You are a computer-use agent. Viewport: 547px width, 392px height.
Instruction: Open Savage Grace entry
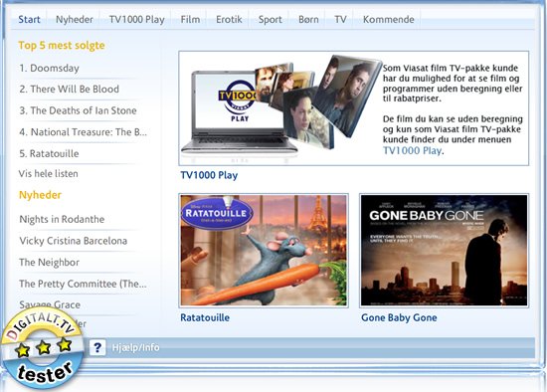coord(50,304)
